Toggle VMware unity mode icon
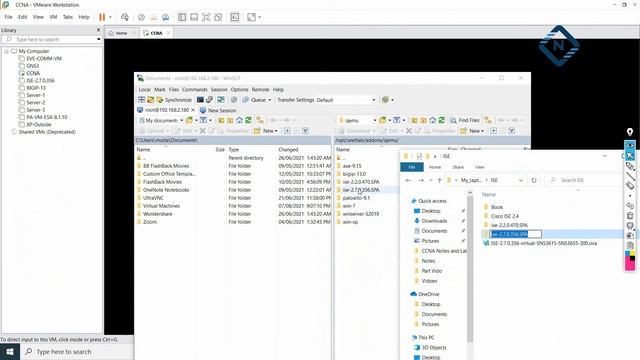Screen dimensions: 640x360 point(218,17)
